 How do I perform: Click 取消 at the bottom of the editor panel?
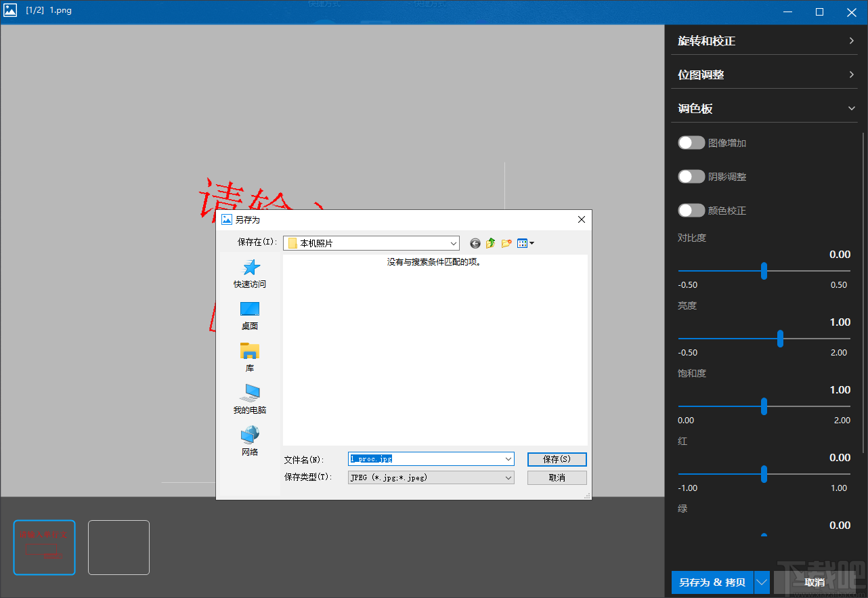(815, 582)
